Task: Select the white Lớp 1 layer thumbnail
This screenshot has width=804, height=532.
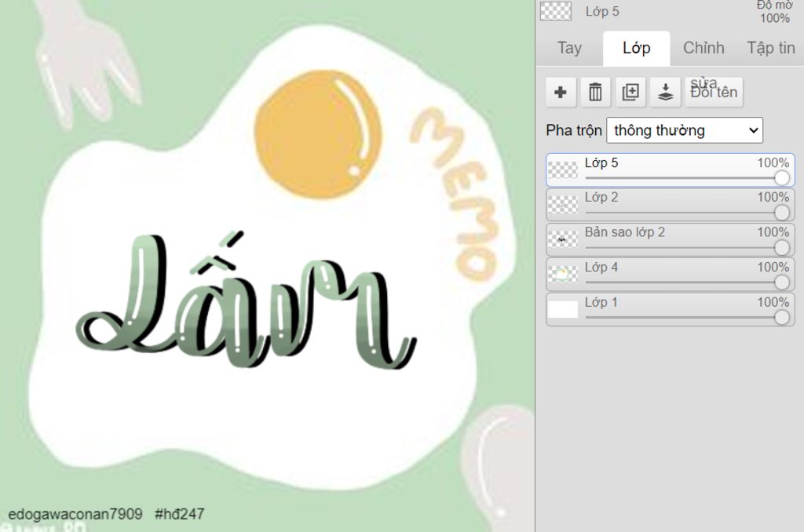Action: [562, 309]
